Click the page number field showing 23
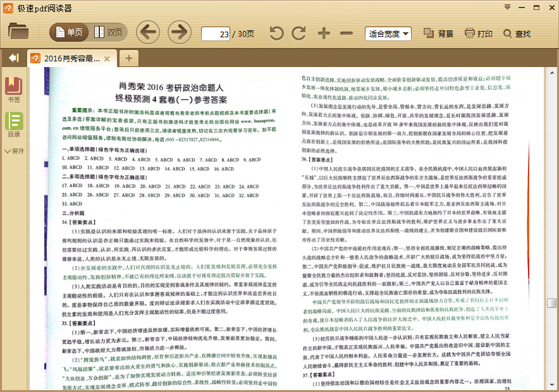 pyautogui.click(x=216, y=34)
